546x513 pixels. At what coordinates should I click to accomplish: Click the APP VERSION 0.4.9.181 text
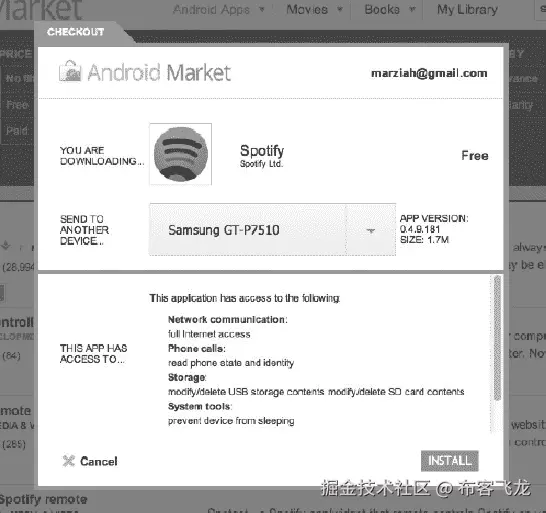pos(434,224)
